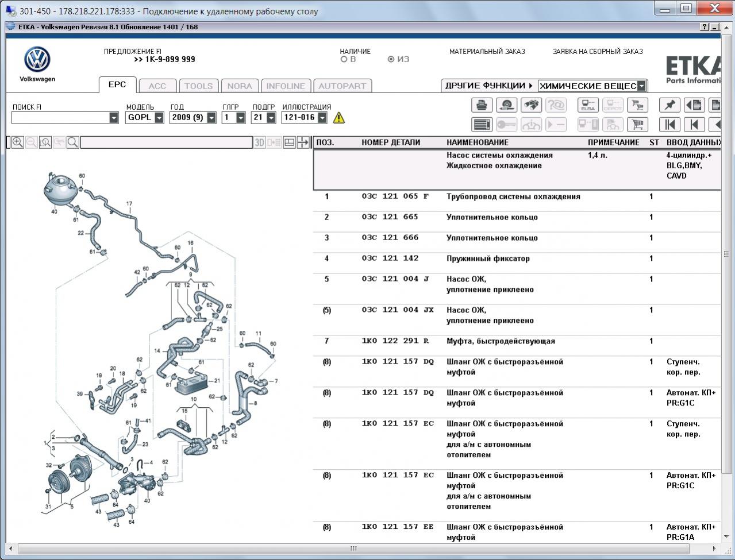Viewport: 735px width, 560px height.
Task: Switch to the ACC tab
Action: pos(157,86)
